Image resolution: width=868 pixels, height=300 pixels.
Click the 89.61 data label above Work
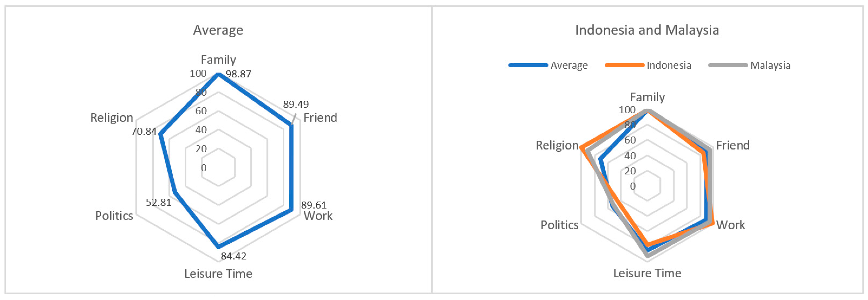[x=313, y=205]
